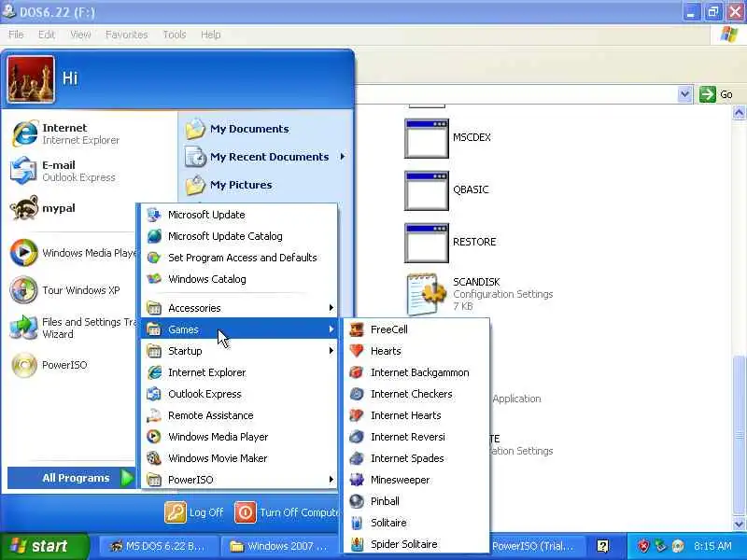
Task: Open My Documents link
Action: (237, 129)
